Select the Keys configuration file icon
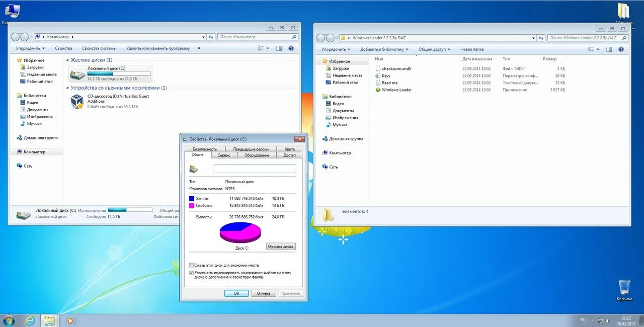 pyautogui.click(x=378, y=76)
